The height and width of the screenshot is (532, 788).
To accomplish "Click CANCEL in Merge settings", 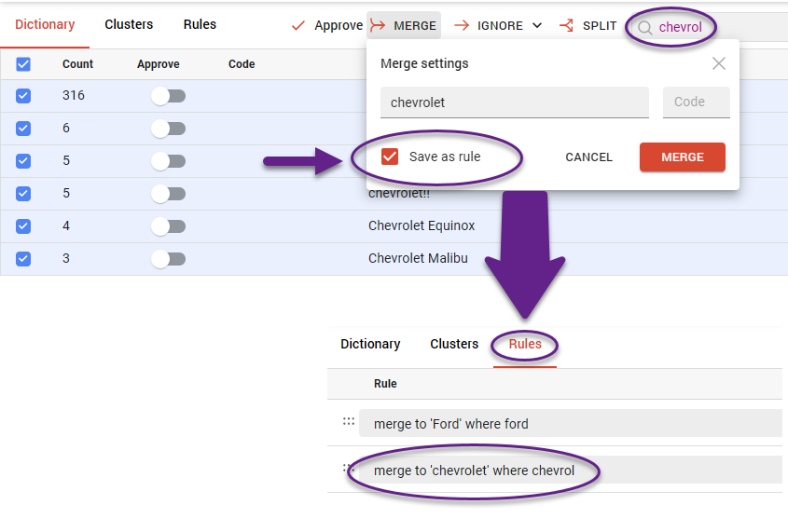I will coord(588,157).
